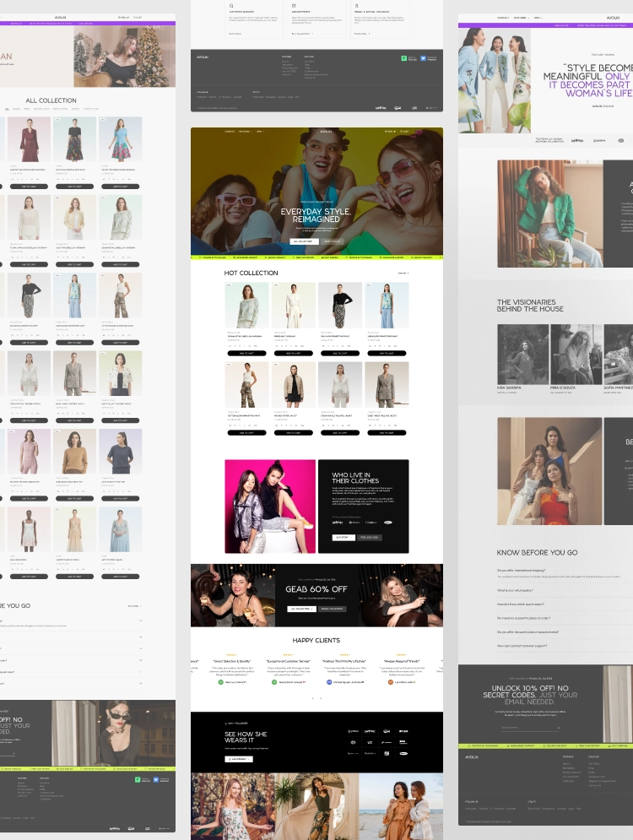Expand the Info menu in the yellow hero header
Viewport: 633px width, 840px height.
tap(260, 131)
